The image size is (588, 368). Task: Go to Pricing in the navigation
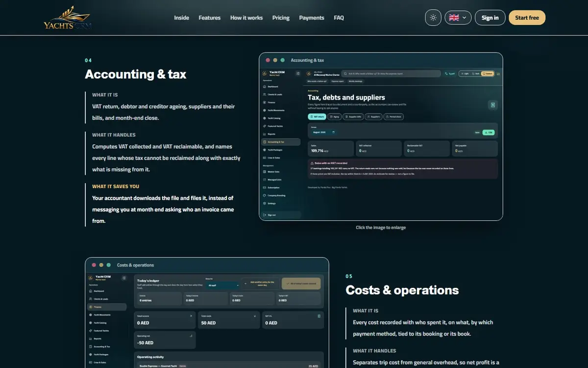[x=281, y=18]
